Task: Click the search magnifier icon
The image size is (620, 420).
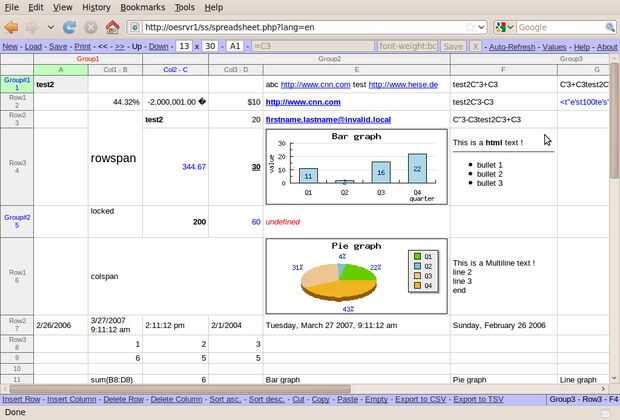Action: (x=610, y=27)
